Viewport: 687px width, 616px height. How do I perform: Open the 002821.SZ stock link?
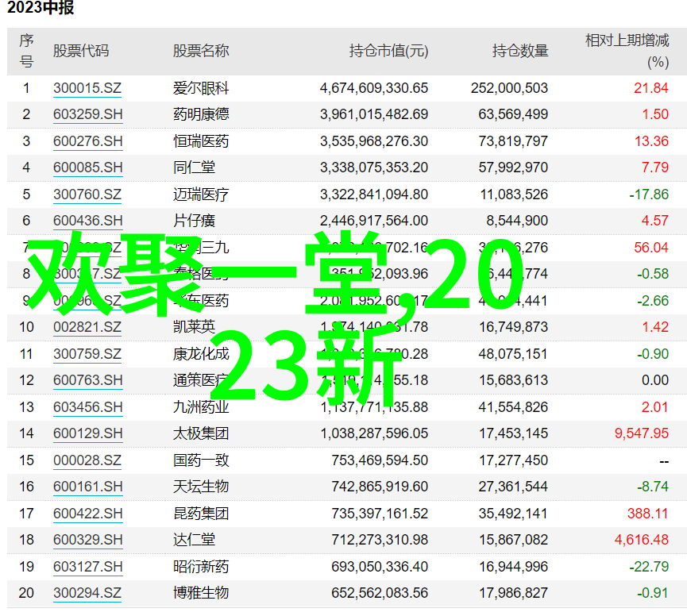click(87, 327)
